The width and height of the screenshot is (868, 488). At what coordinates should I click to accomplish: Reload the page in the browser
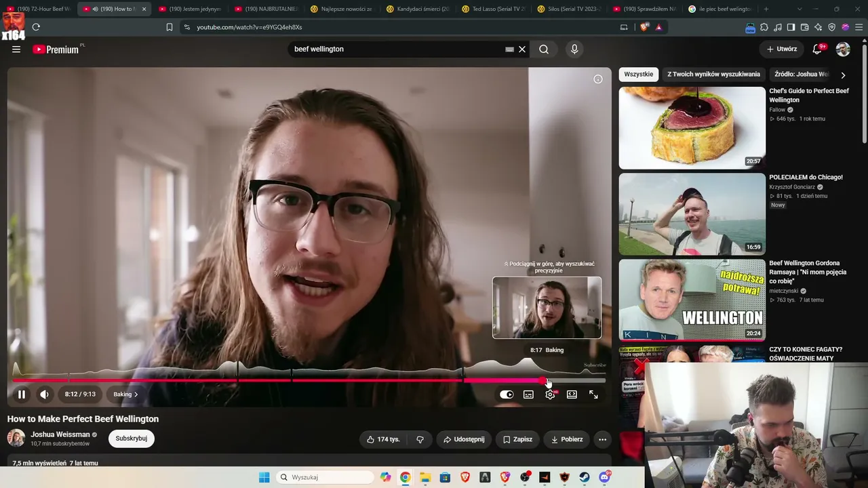(36, 27)
